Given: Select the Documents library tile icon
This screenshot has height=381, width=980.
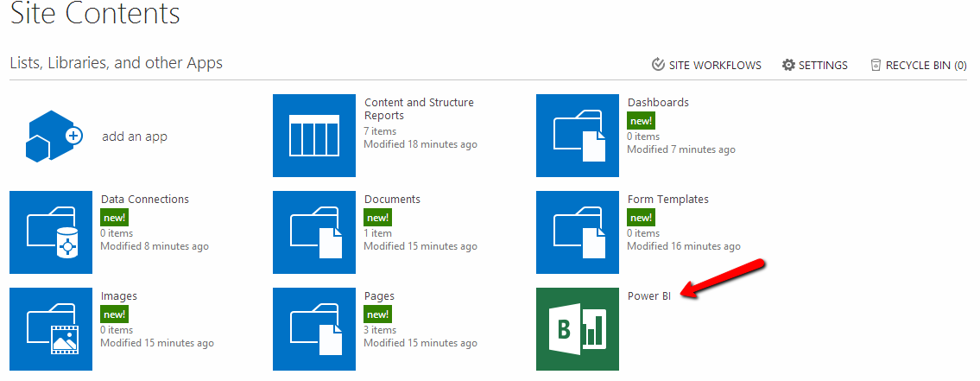Looking at the screenshot, I should [x=314, y=232].
